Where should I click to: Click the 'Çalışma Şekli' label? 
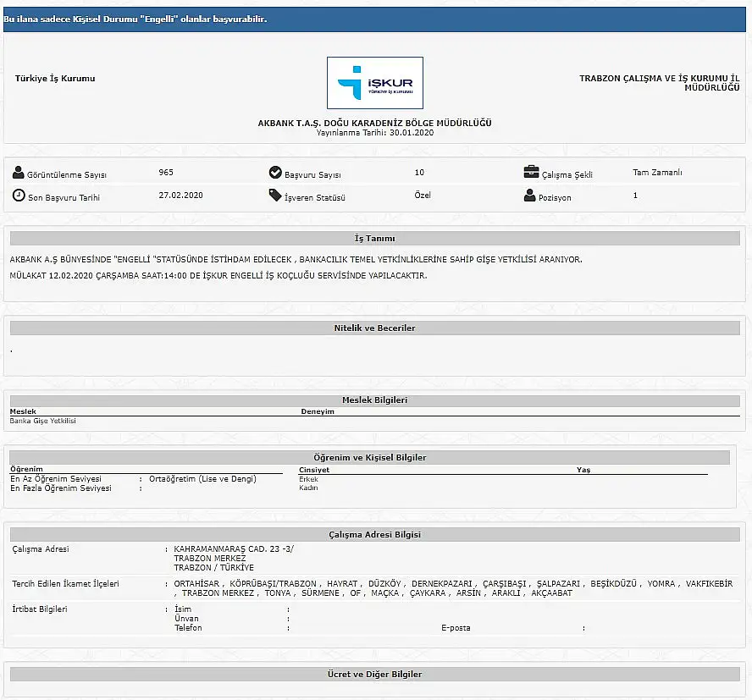pyautogui.click(x=567, y=175)
